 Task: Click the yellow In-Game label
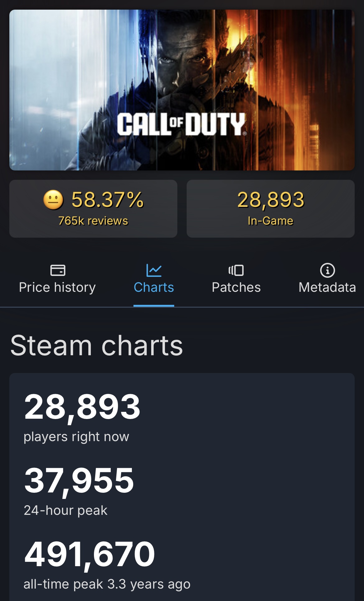(270, 221)
